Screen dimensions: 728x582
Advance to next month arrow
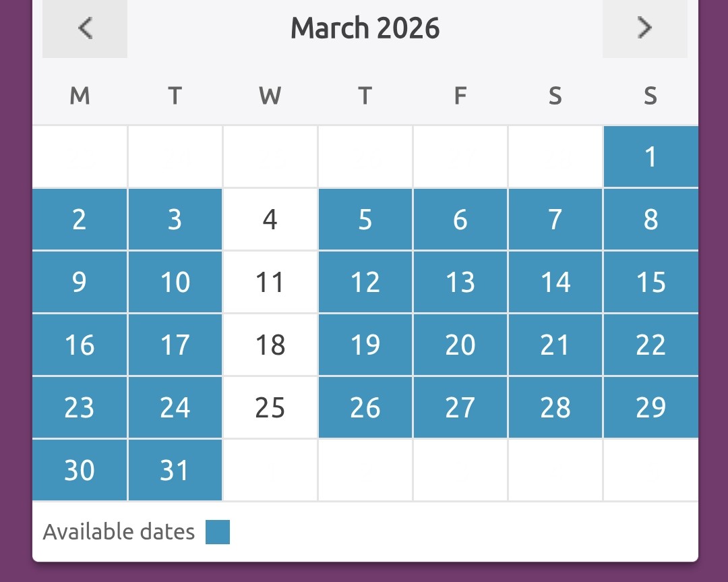tap(645, 28)
